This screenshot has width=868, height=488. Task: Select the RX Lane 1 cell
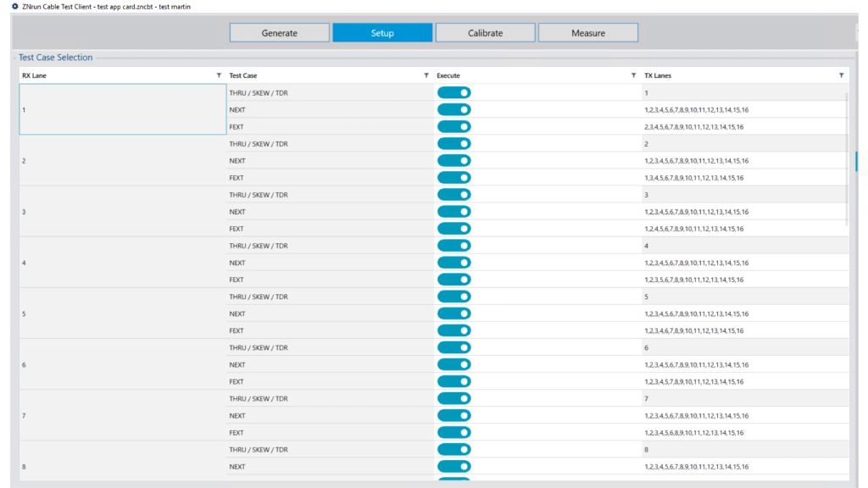(x=119, y=109)
